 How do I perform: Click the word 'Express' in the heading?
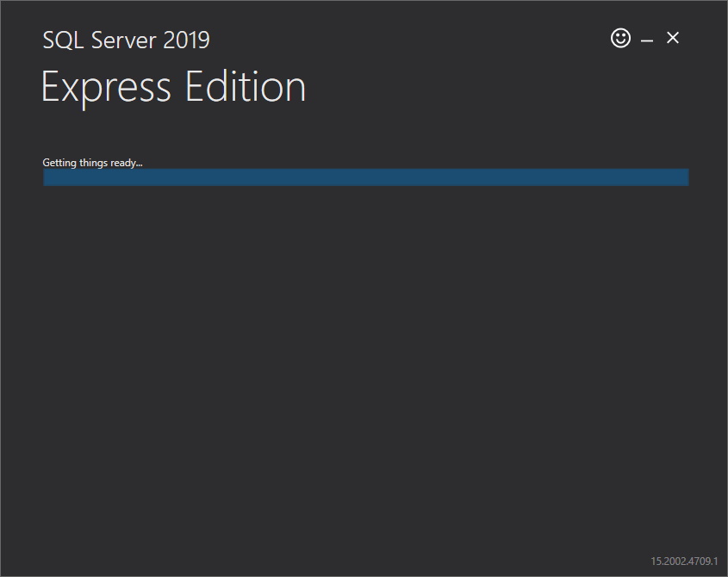click(106, 88)
